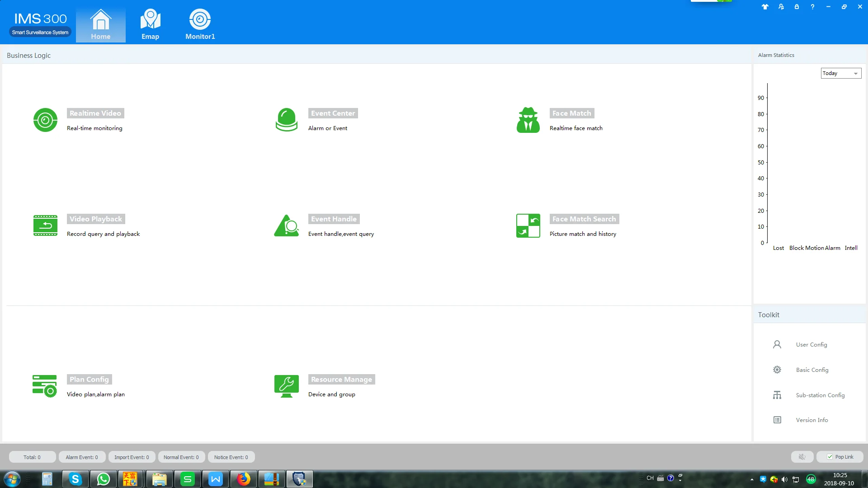Switch to the Emap tab

(x=150, y=24)
